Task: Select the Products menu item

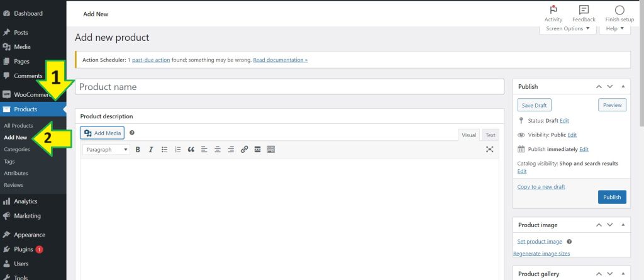Action: [x=33, y=109]
